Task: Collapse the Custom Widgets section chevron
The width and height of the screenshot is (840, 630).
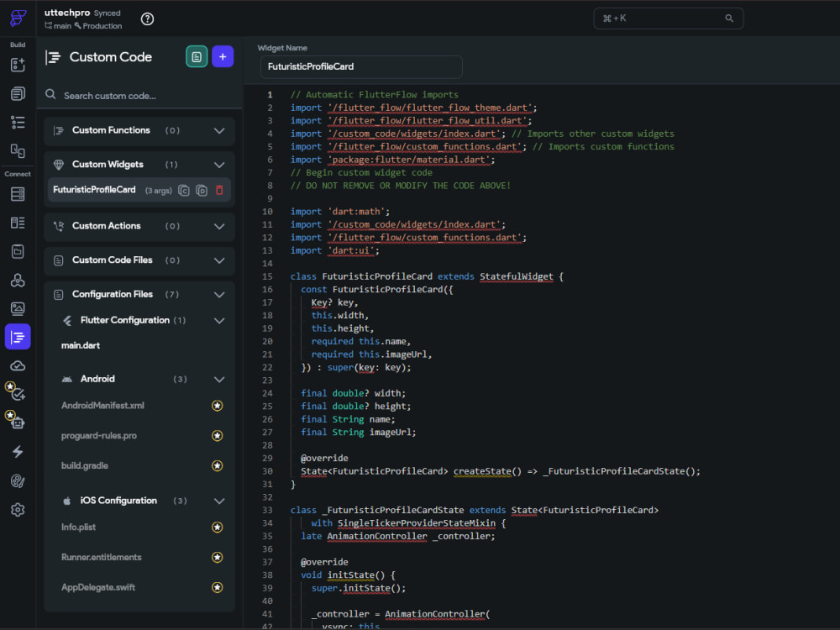Action: 219,165
